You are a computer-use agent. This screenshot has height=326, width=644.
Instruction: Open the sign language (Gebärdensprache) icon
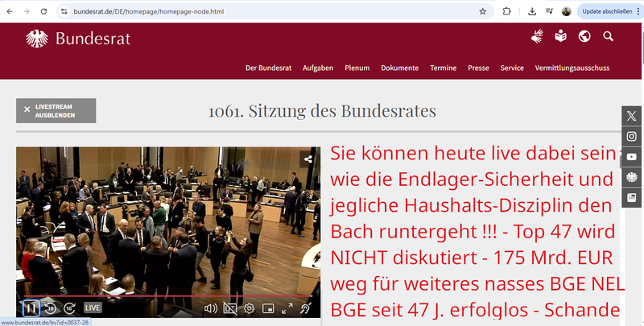tap(537, 36)
